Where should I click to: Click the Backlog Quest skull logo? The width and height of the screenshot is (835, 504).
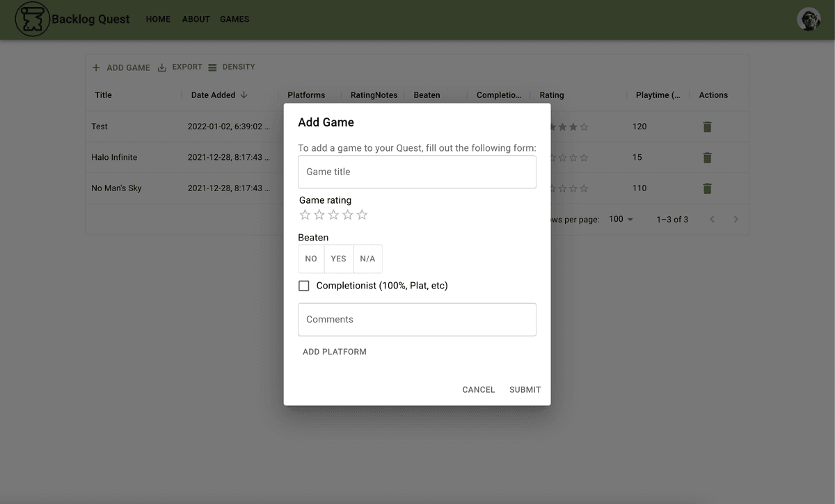[32, 19]
